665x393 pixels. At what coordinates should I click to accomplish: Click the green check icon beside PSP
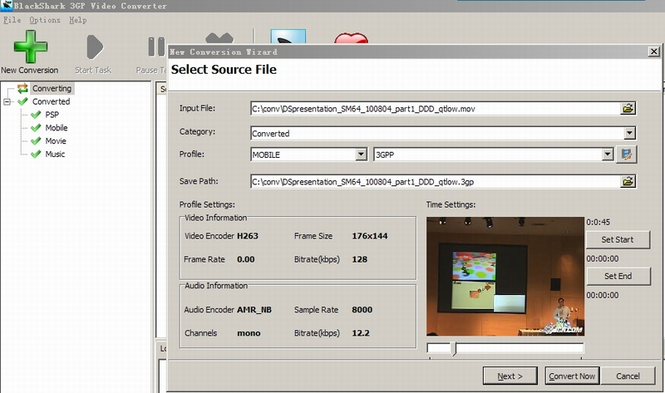coord(36,114)
